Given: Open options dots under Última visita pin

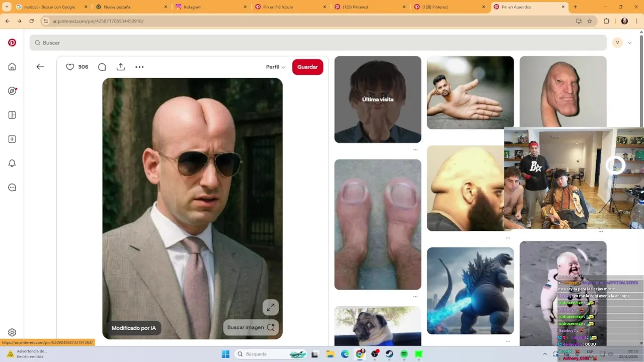Looking at the screenshot, I should click(415, 150).
